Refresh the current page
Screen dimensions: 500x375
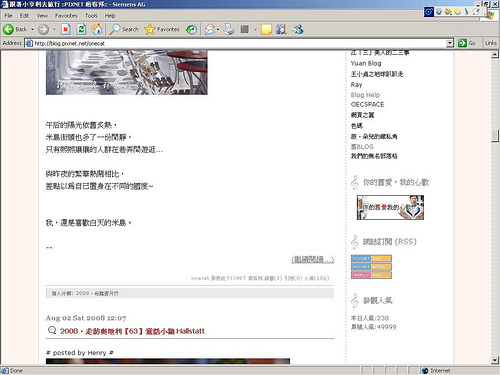click(81, 29)
